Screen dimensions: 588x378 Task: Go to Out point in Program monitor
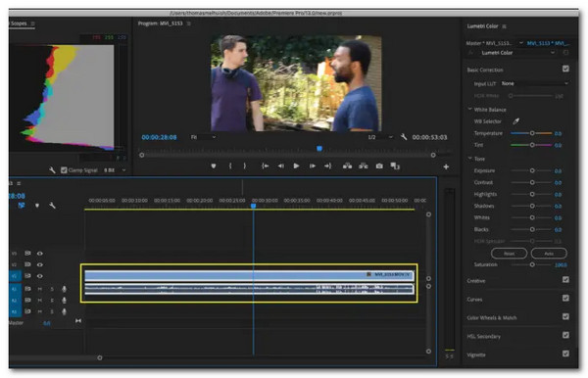point(327,165)
